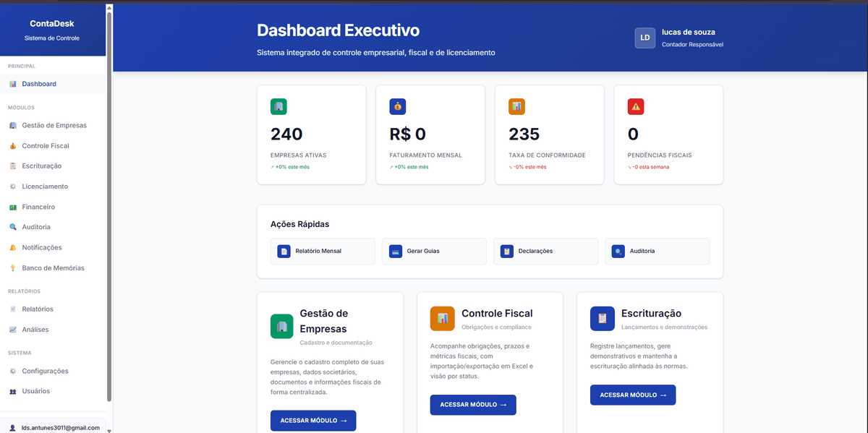Image resolution: width=868 pixels, height=433 pixels.
Task: Click ACESSAR MÓDULO on Gestão de Empresas
Action: [313, 420]
